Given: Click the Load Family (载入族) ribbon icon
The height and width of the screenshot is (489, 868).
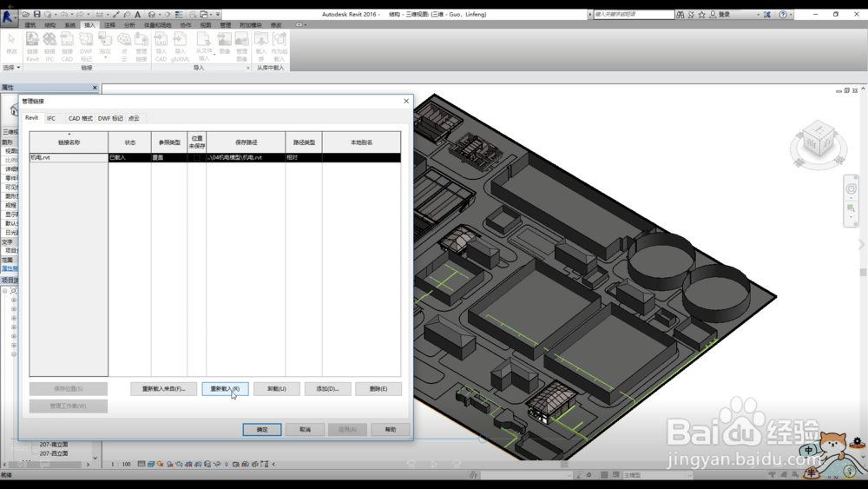Looking at the screenshot, I should click(x=261, y=47).
